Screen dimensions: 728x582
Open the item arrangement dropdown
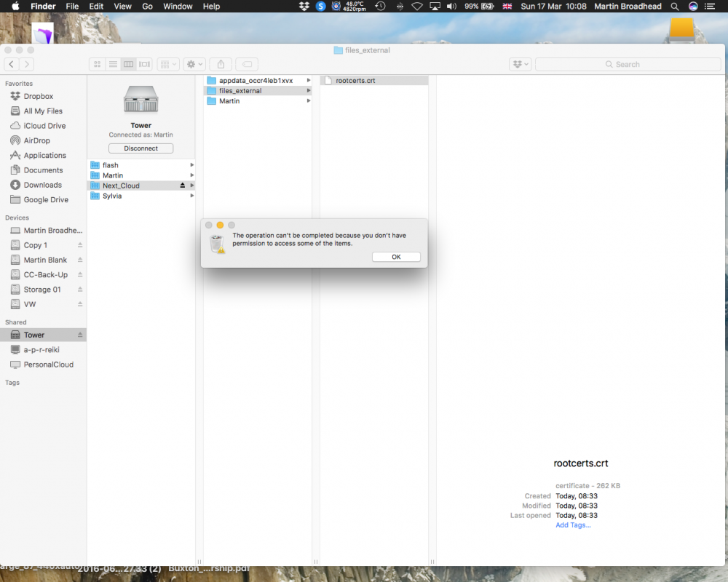tap(168, 64)
